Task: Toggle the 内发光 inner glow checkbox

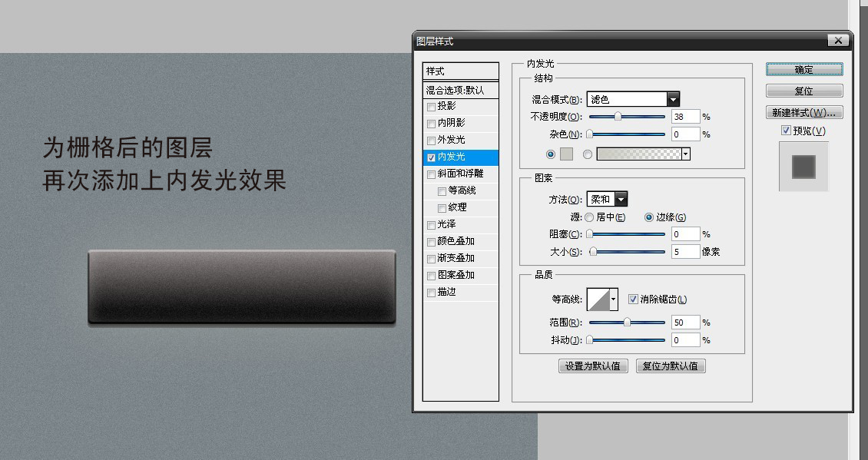Action: pos(431,157)
